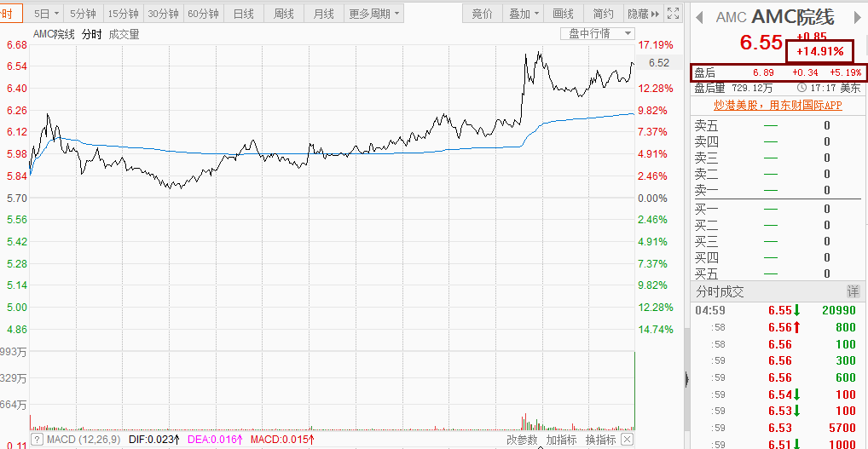Viewport: 868px width, 449px height.
Task: Open the 叠加 overlay dropdown
Action: (x=524, y=14)
